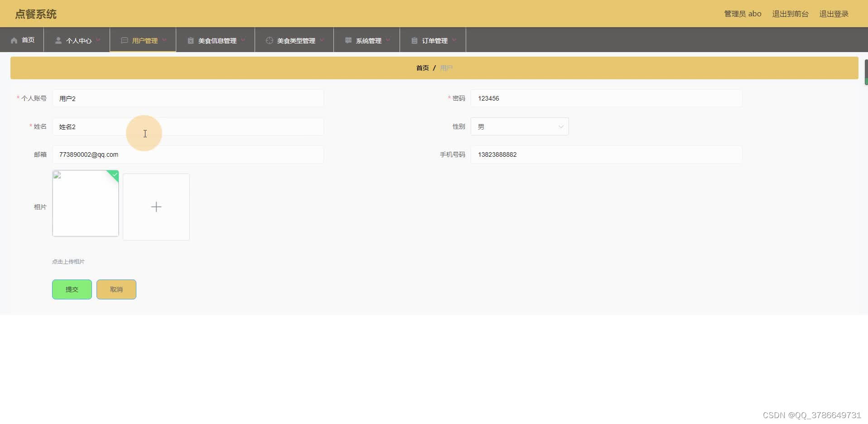Image resolution: width=868 pixels, height=424 pixels.
Task: Click the 点击上传相片 hint text
Action: pyautogui.click(x=68, y=262)
